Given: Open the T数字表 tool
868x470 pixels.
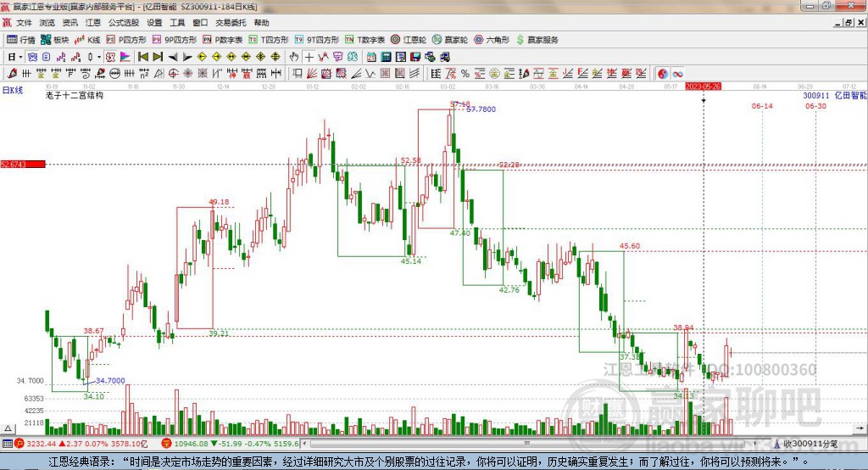Looking at the screenshot, I should click(x=364, y=40).
